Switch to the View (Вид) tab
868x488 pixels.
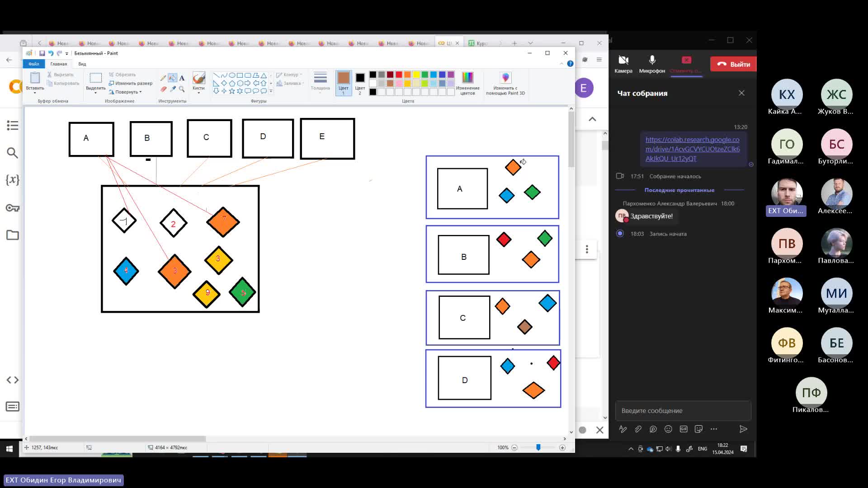click(82, 64)
